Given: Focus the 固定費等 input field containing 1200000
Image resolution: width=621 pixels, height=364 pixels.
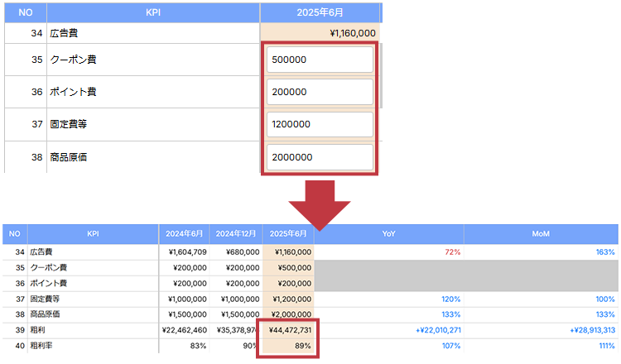Looking at the screenshot, I should coord(320,124).
